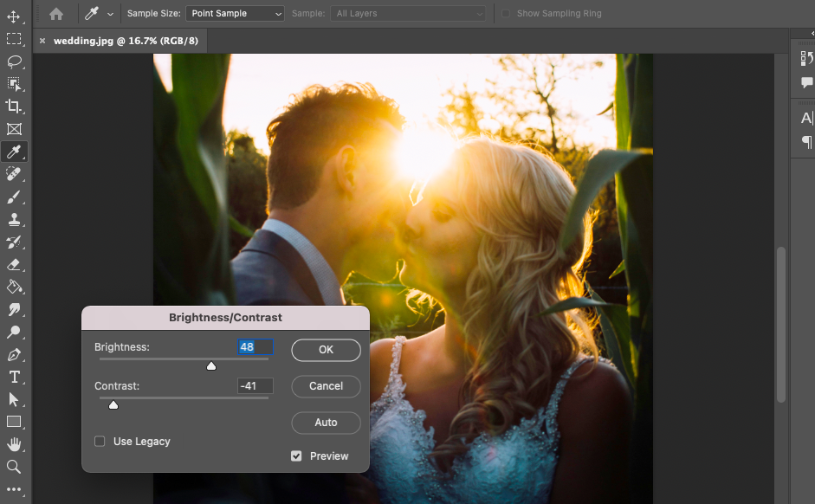Open the Sample All Layers dropdown
The width and height of the screenshot is (815, 504).
click(408, 14)
